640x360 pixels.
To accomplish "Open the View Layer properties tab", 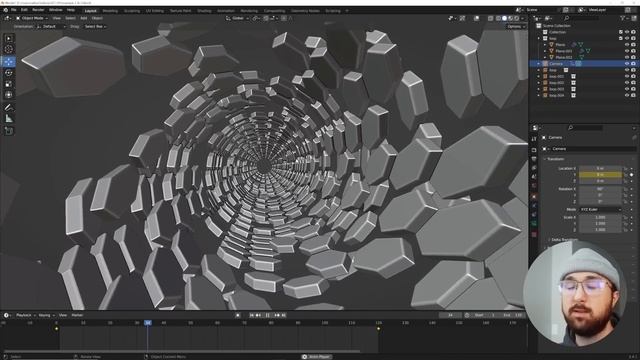I will click(x=534, y=168).
